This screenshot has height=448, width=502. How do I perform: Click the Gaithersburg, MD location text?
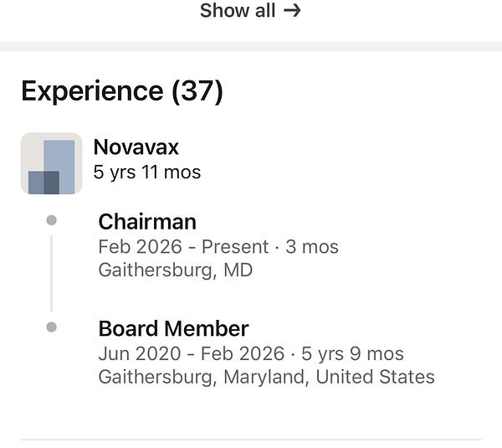(175, 270)
